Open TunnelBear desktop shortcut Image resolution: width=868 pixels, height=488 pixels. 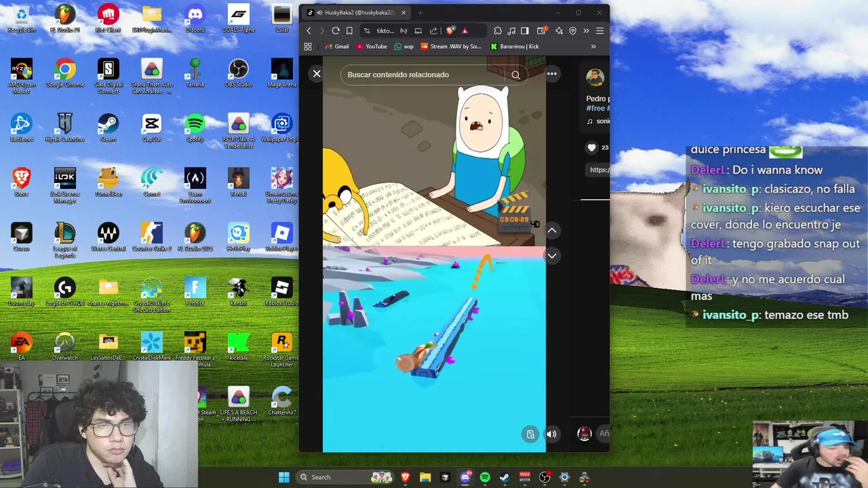coord(108,182)
